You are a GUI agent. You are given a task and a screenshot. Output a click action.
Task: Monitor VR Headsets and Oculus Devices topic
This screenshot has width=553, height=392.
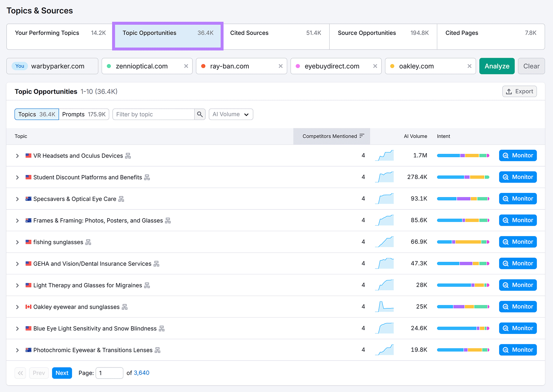(x=518, y=156)
